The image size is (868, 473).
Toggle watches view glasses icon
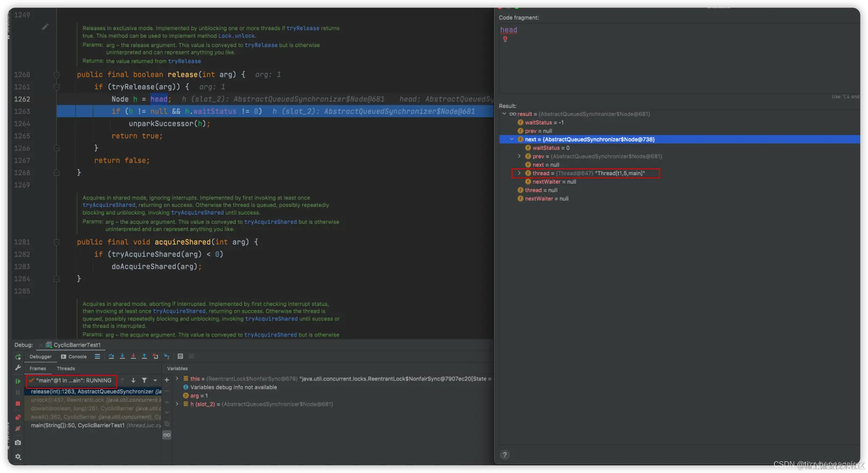coord(167,435)
